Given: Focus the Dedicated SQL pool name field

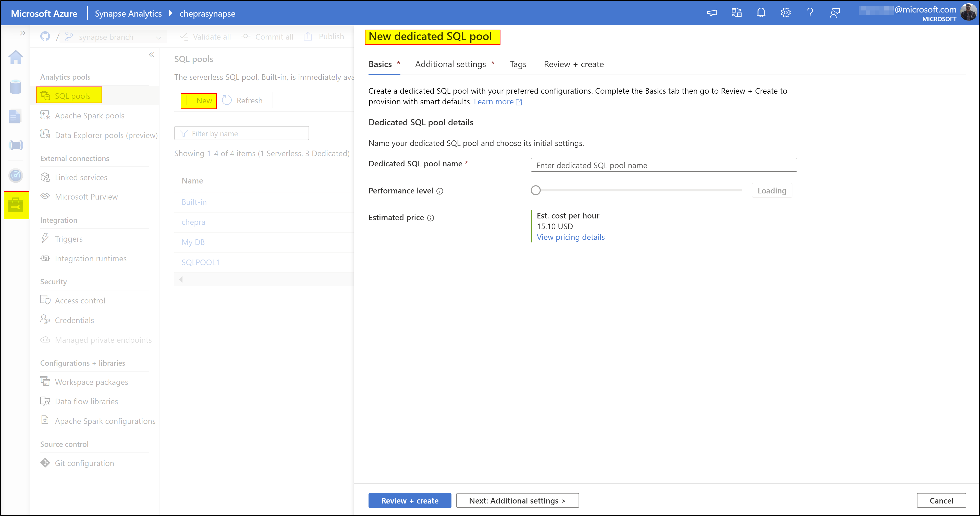Looking at the screenshot, I should click(x=664, y=165).
